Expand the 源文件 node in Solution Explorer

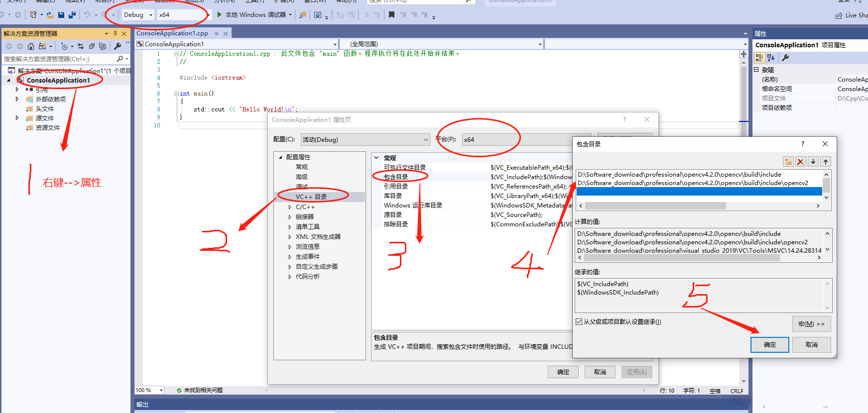(17, 118)
